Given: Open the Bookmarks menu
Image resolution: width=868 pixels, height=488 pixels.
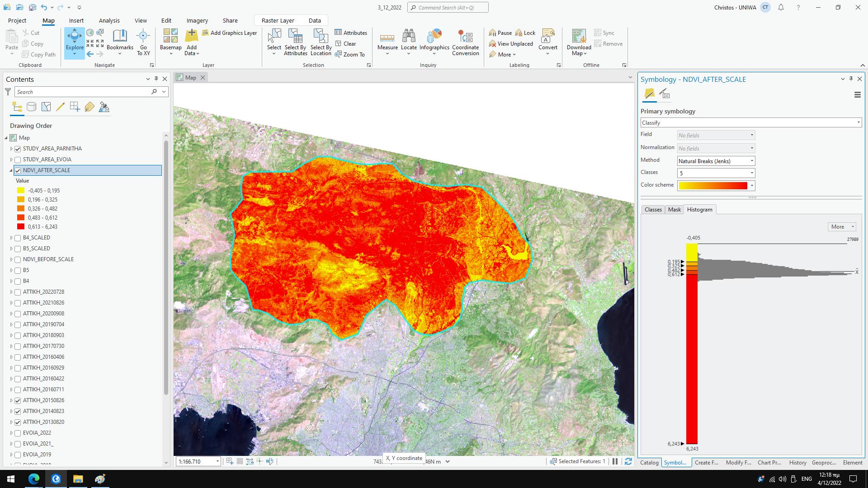Looking at the screenshot, I should 120,42.
